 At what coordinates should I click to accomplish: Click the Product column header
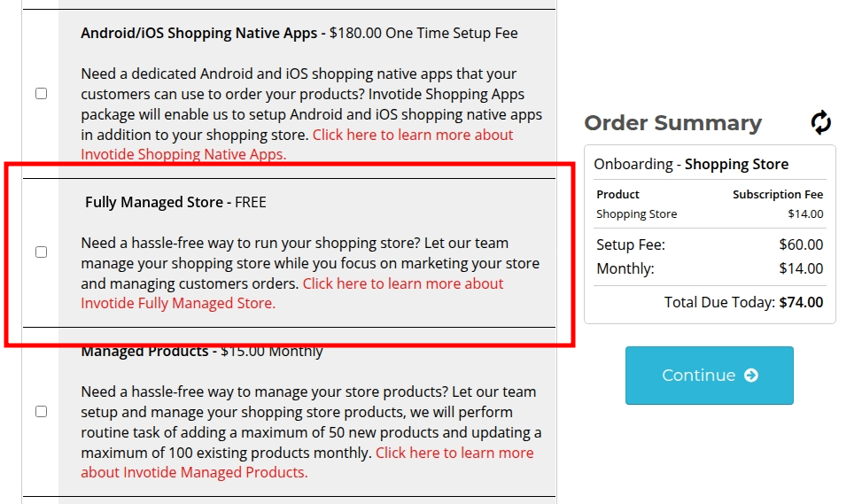(617, 195)
